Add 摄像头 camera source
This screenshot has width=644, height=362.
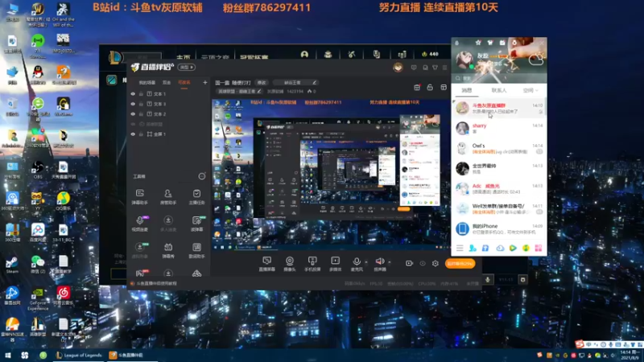(290, 264)
